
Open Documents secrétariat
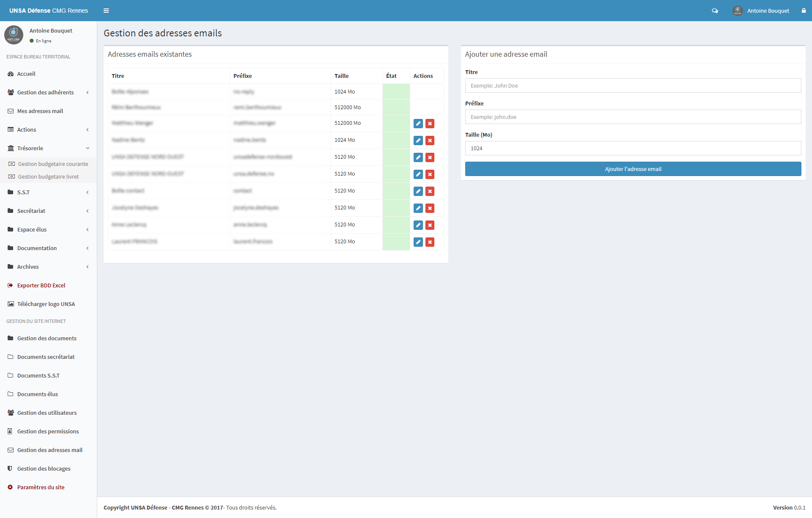(x=48, y=357)
